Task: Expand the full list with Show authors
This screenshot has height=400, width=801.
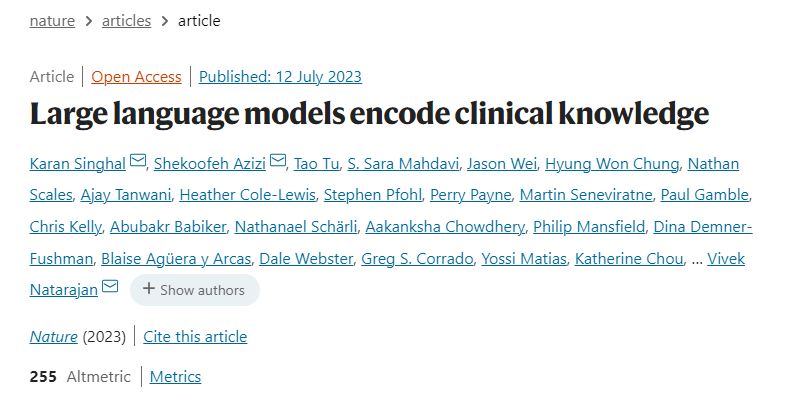Action: point(194,290)
